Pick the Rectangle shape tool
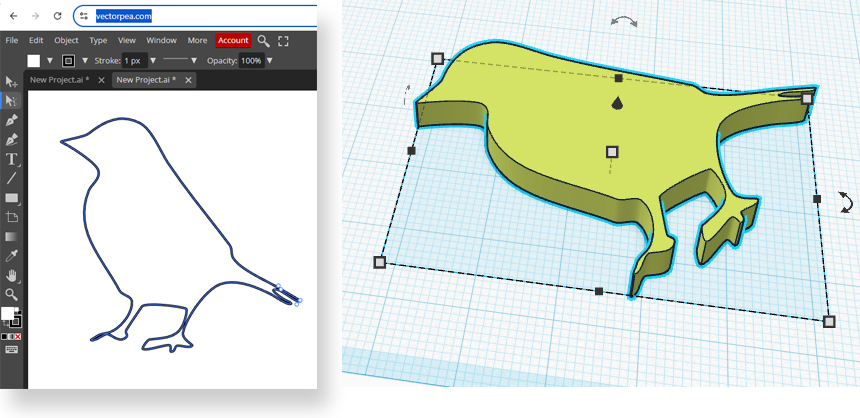 tap(12, 198)
